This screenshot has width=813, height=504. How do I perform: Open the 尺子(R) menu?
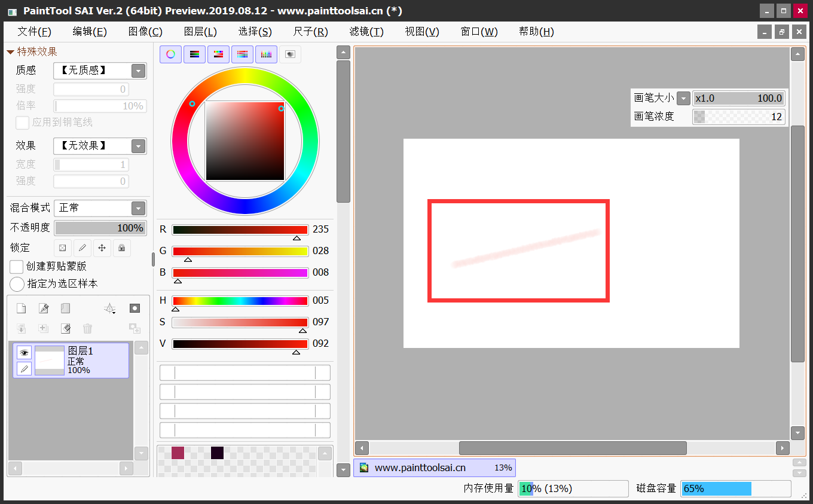point(311,32)
